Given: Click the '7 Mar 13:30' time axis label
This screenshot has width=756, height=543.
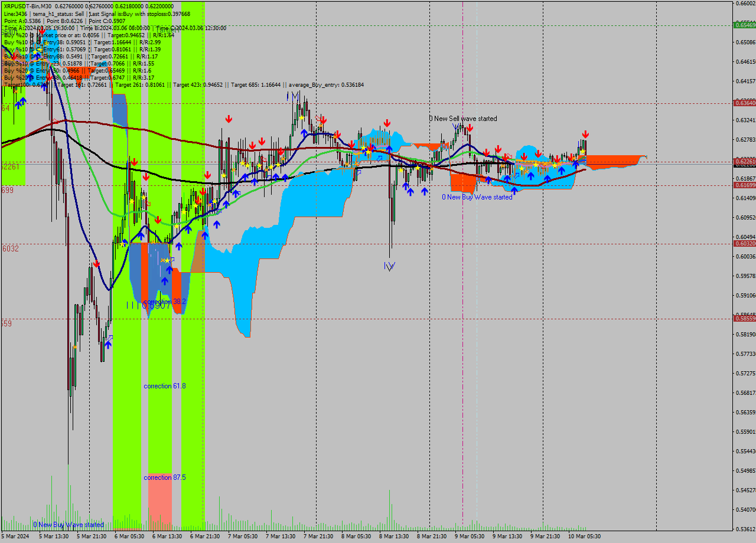Looking at the screenshot, I should click(x=281, y=537).
